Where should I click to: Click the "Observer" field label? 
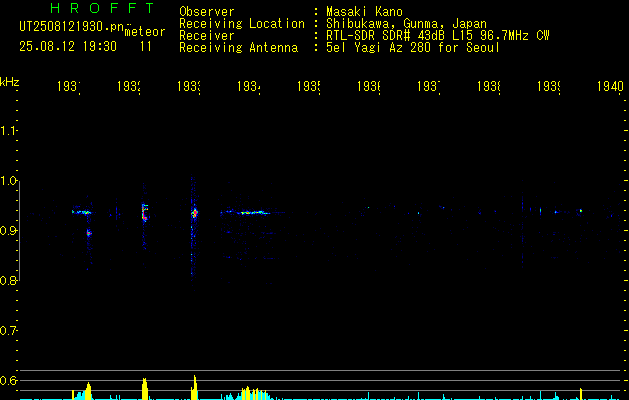click(207, 12)
